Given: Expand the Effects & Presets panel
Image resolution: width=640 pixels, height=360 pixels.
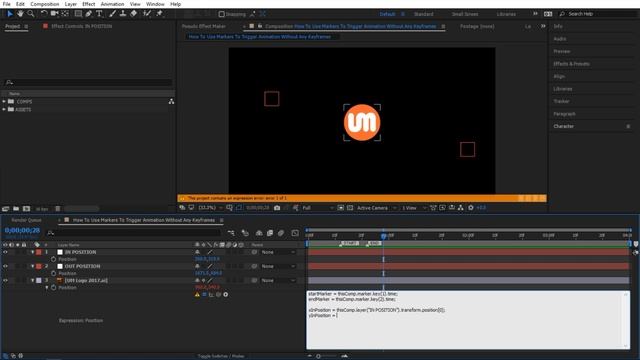Looking at the screenshot, I should pyautogui.click(x=571, y=64).
